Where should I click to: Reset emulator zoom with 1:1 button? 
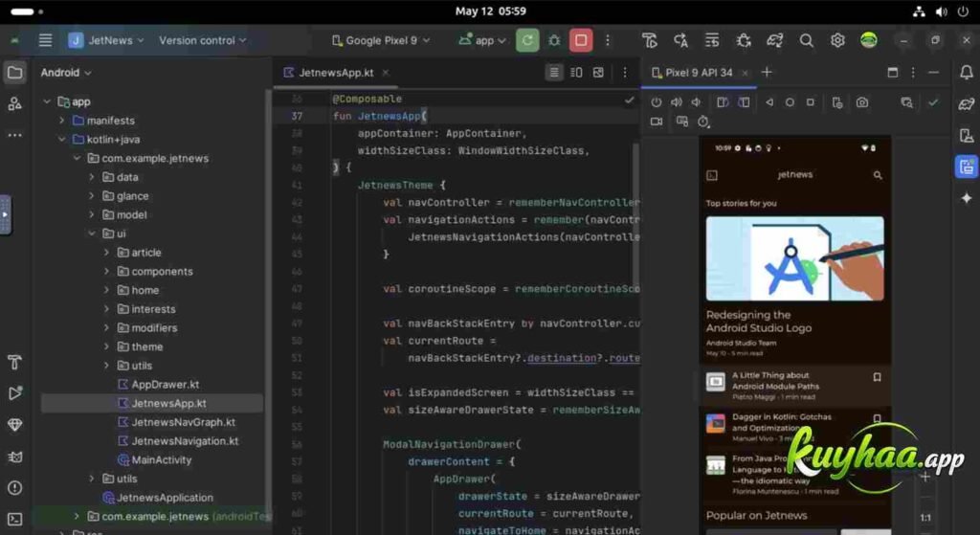pos(925,518)
